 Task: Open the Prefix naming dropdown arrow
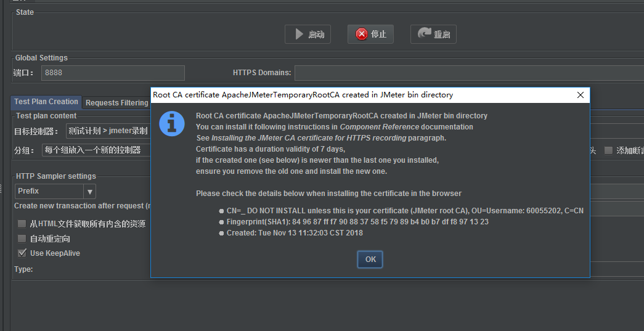pyautogui.click(x=89, y=191)
